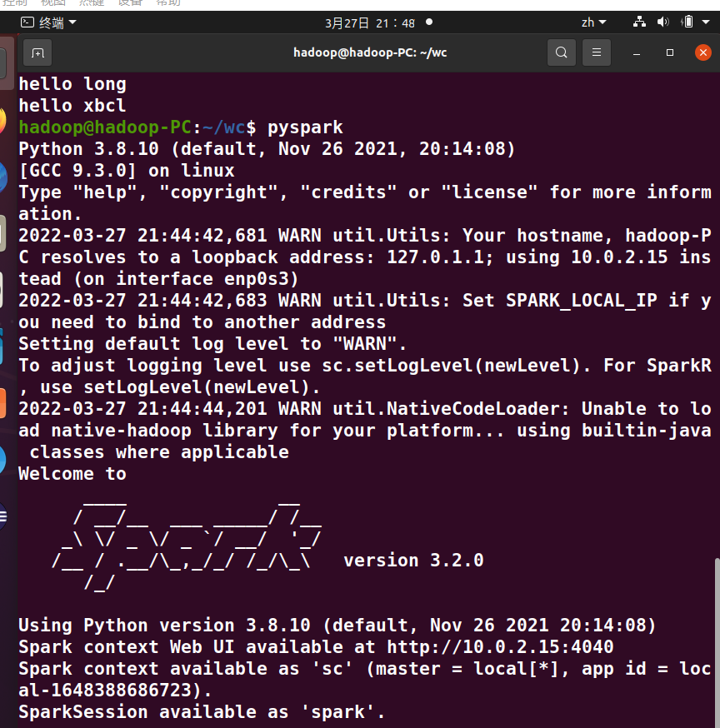The image size is (720, 728).
Task: Click the line 'hello long'
Action: pos(72,84)
